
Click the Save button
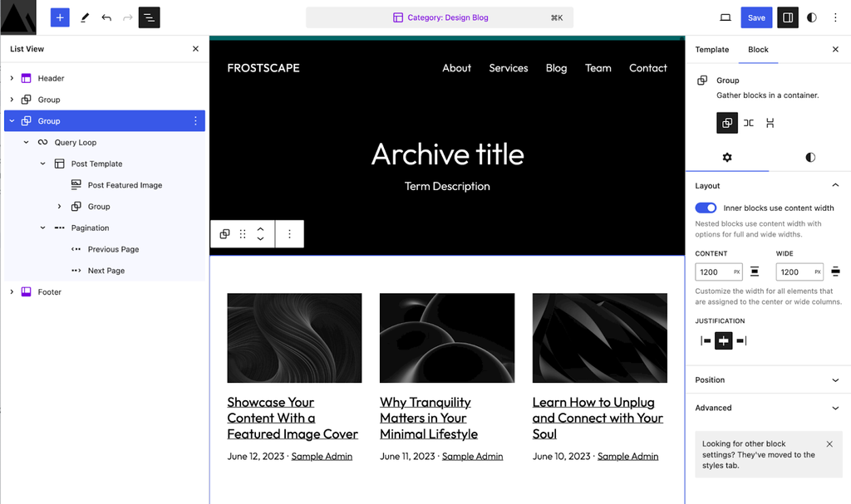point(756,17)
